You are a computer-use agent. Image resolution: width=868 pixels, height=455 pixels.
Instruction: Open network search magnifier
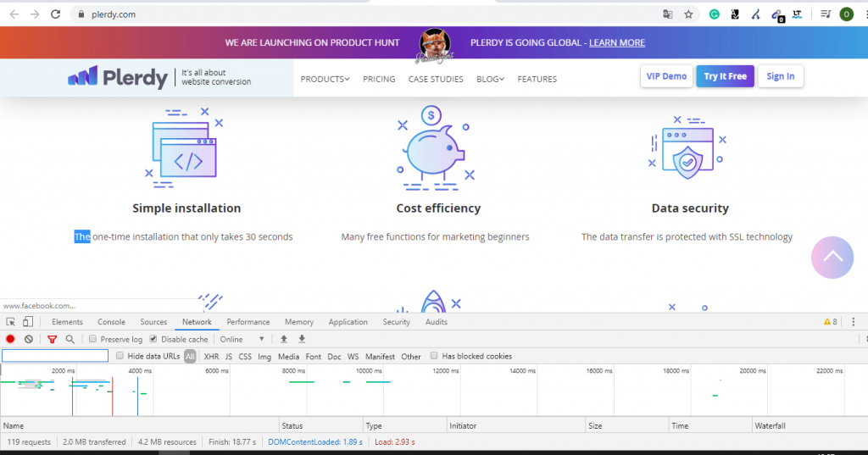tap(70, 339)
